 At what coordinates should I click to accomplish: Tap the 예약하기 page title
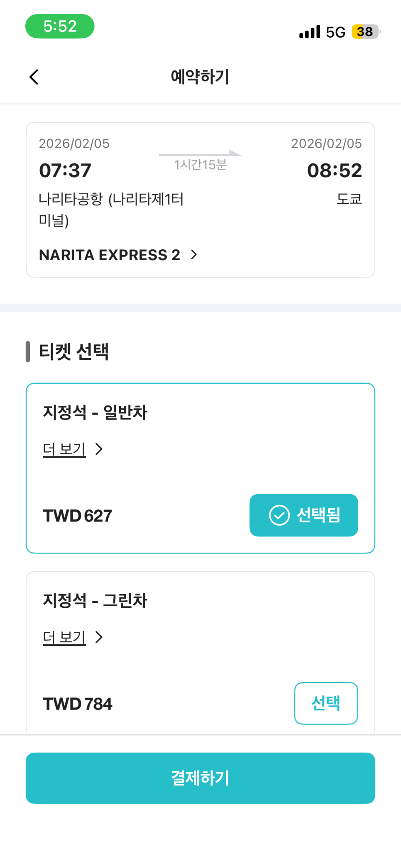click(200, 77)
